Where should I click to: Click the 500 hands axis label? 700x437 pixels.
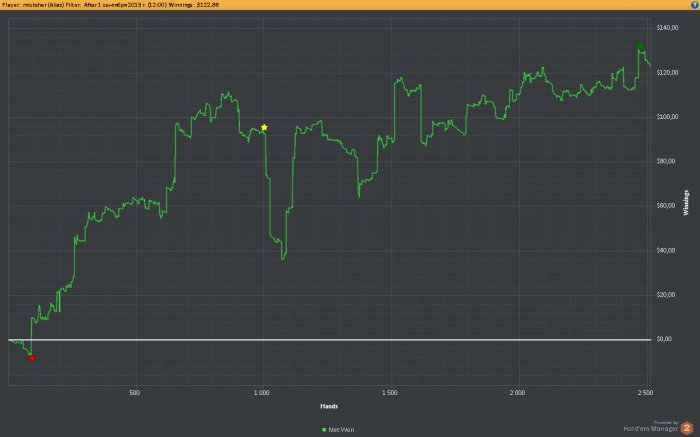[x=134, y=393]
